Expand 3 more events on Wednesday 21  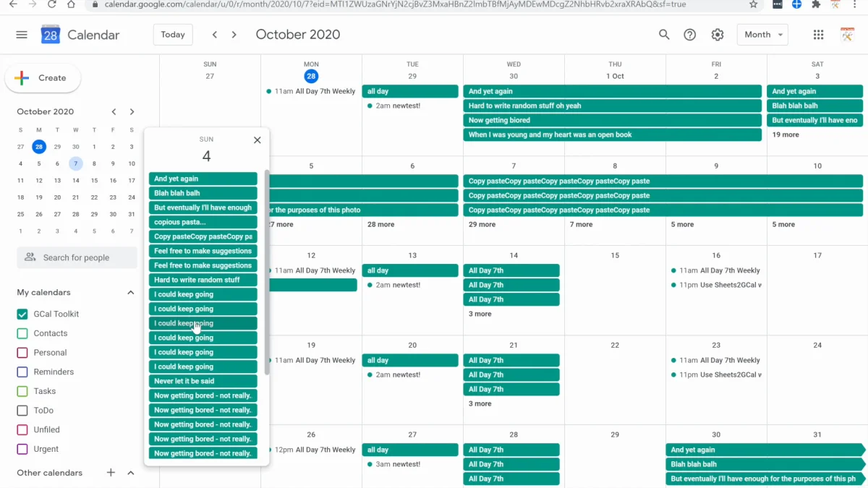(x=480, y=403)
